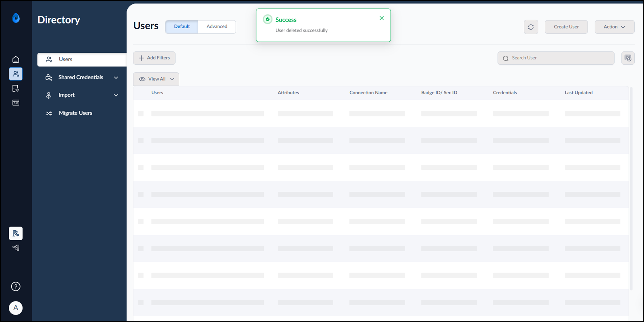Click the eye icon in View All
This screenshot has width=644, height=322.
click(142, 79)
